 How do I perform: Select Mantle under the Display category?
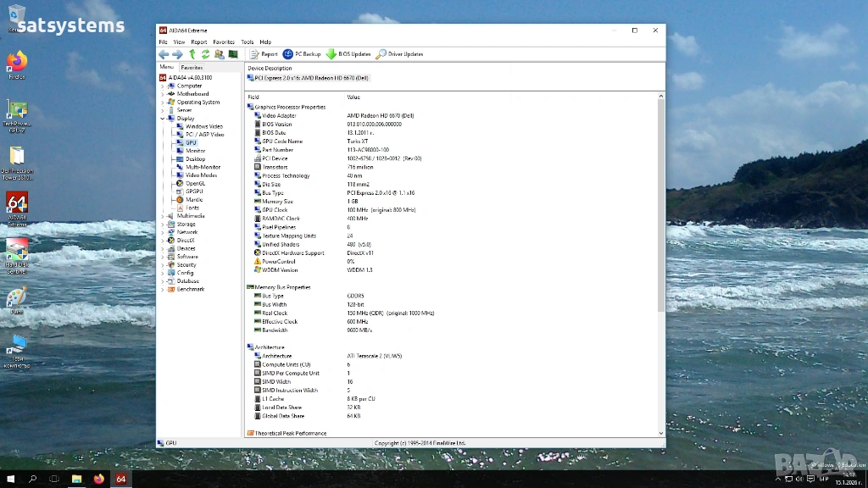pos(194,200)
